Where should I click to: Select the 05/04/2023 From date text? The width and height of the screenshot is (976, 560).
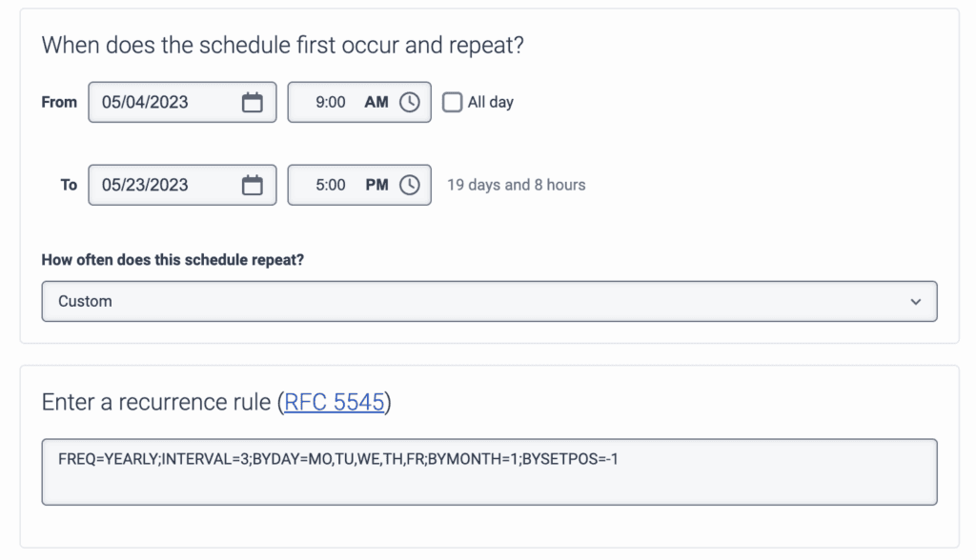pos(145,103)
